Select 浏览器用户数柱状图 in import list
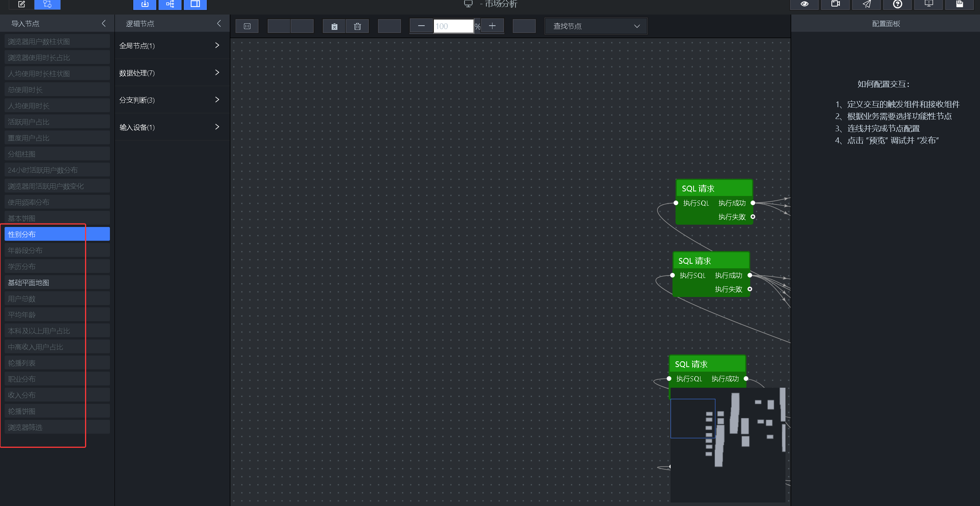Screen dimensions: 980x506 (x=57, y=41)
